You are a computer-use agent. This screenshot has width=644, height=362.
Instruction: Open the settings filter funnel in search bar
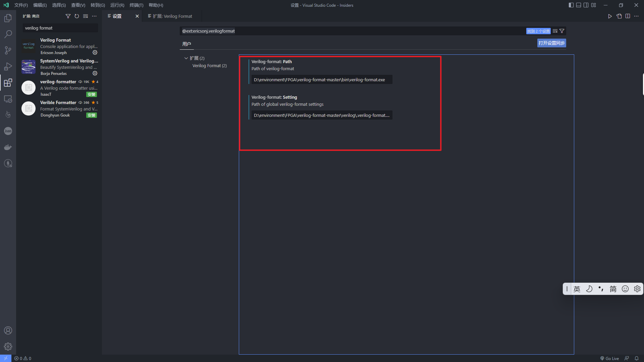pyautogui.click(x=562, y=31)
